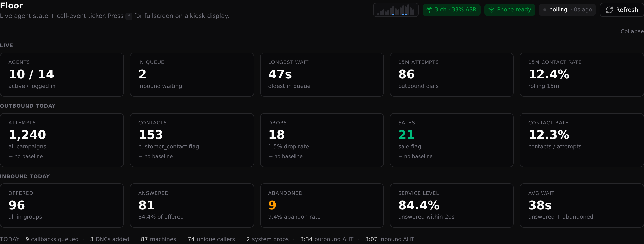The image size is (644, 244).
Task: Click 'customer_contact flag' text
Action: pos(168,146)
